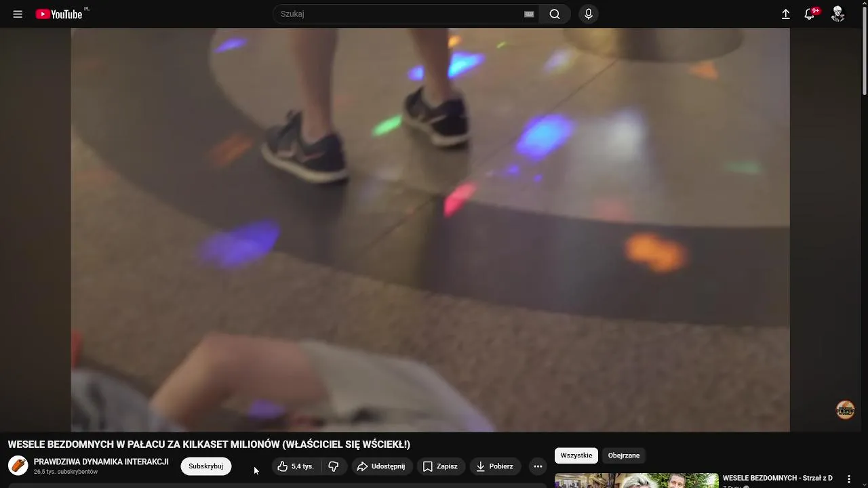Click the Subskrybuj button

206,466
